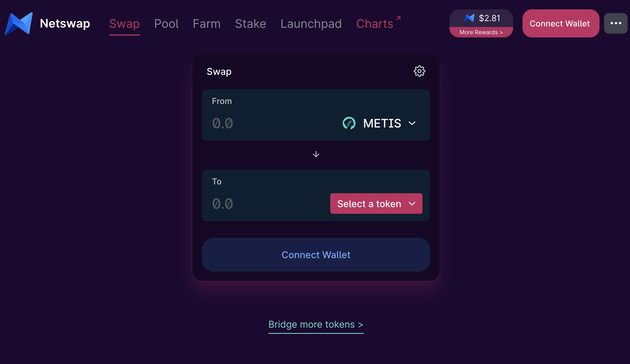Click the top Connect Wallet button
This screenshot has height=364, width=630.
click(x=561, y=24)
